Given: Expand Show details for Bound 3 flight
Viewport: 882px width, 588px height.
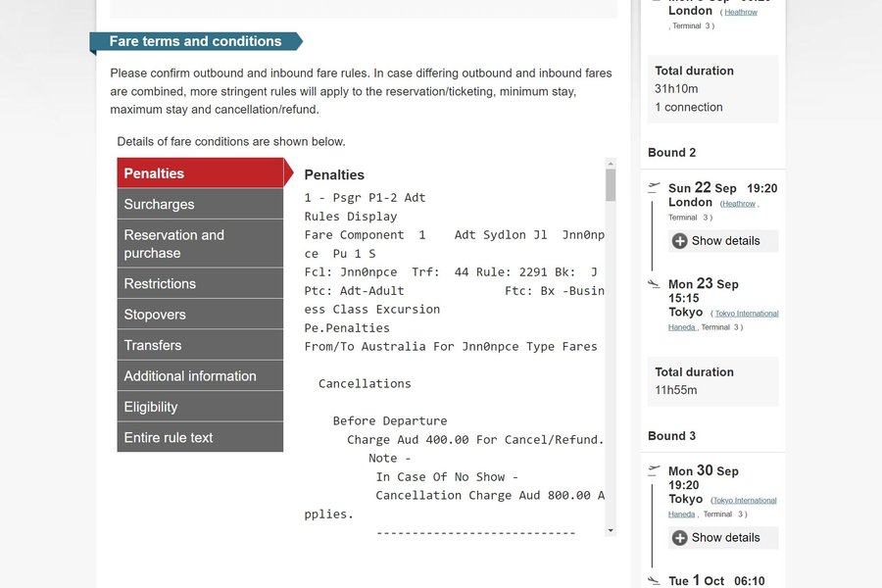Looking at the screenshot, I should tap(723, 538).
